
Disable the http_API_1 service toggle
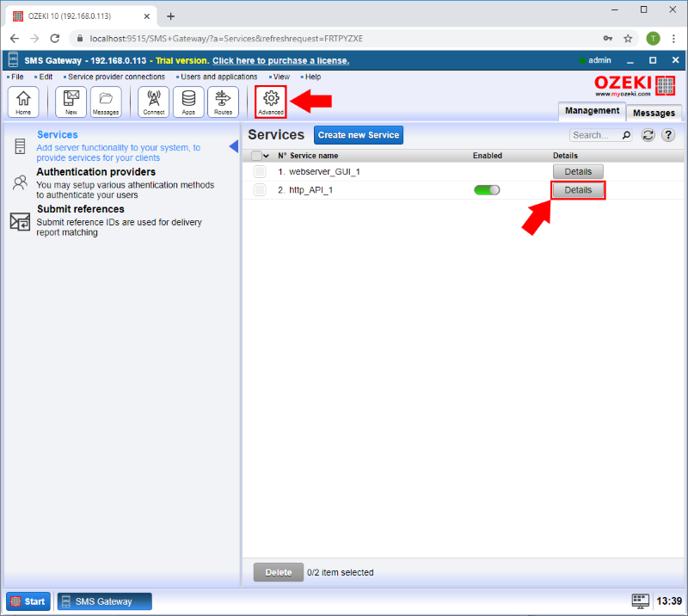point(487,190)
